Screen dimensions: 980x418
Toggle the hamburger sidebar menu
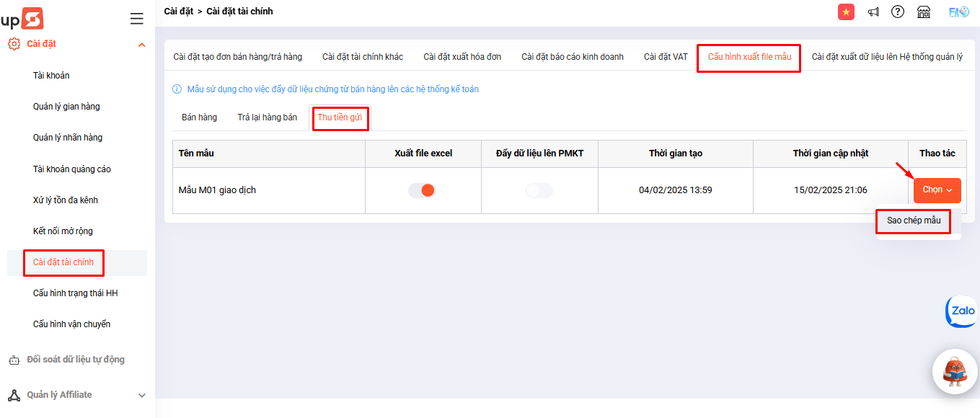136,19
